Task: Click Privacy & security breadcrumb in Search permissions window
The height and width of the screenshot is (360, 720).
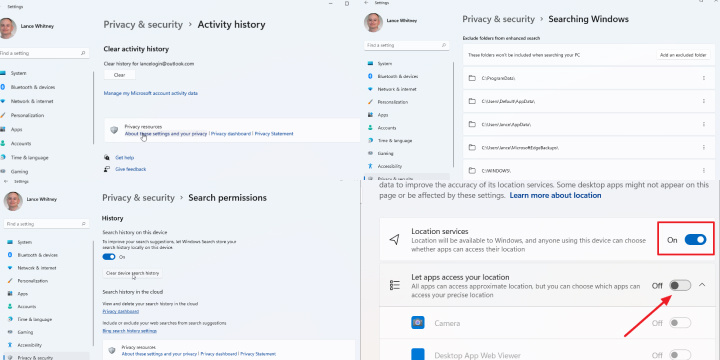Action: [x=138, y=198]
